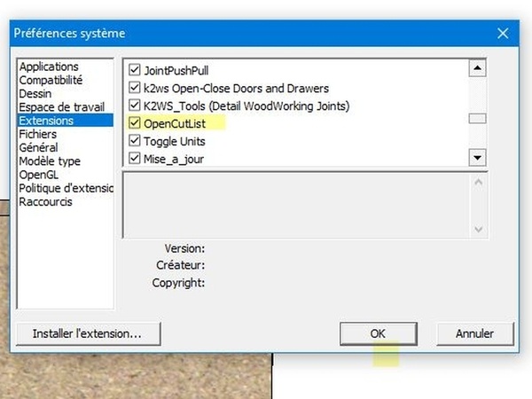
Task: Confirm preferences with the OK button
Action: tap(378, 334)
